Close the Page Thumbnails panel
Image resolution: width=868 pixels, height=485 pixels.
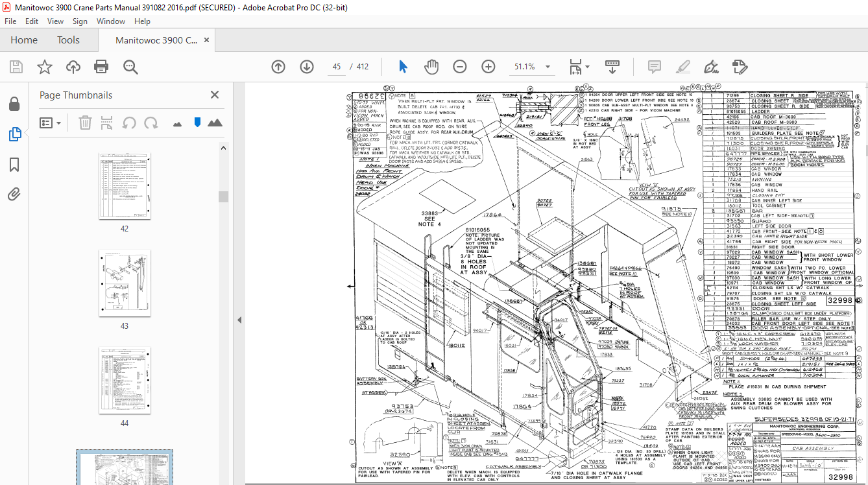click(x=215, y=95)
